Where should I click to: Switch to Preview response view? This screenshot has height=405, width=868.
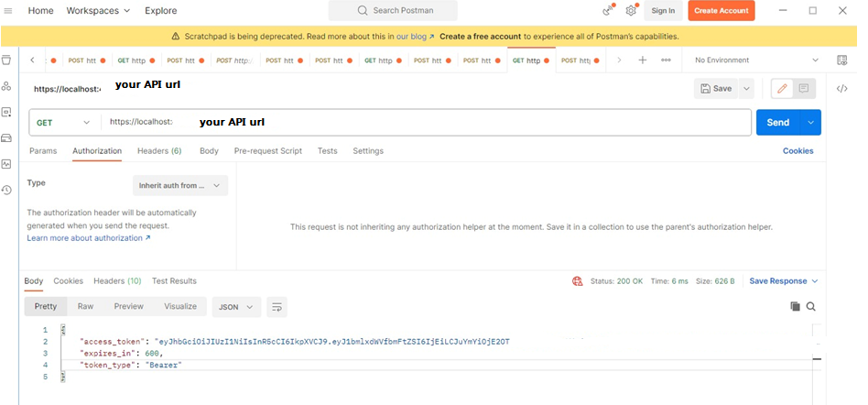pos(128,306)
